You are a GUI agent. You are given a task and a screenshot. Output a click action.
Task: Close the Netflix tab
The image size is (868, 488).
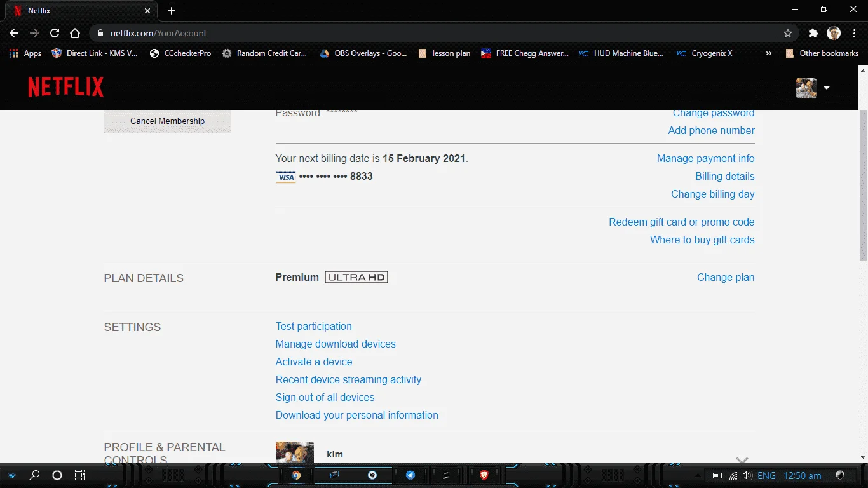click(x=147, y=11)
